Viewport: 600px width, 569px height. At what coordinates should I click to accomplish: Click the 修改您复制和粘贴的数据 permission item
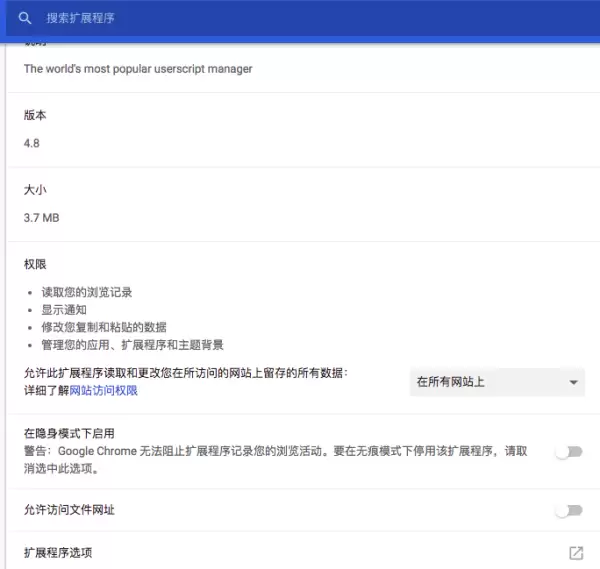pyautogui.click(x=104, y=327)
